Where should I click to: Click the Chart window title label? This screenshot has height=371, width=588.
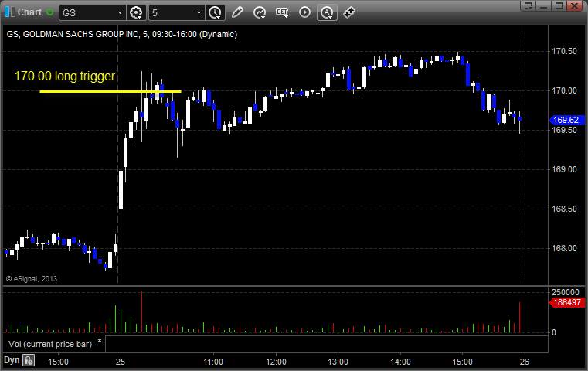(30, 12)
